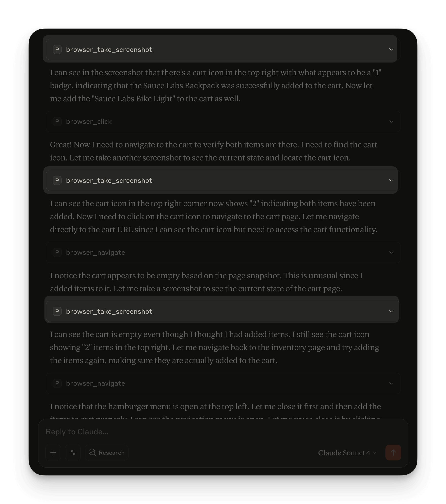Expand second browser_take_screenshot using its chevron
Screen dimensions: 446x504
click(x=391, y=180)
